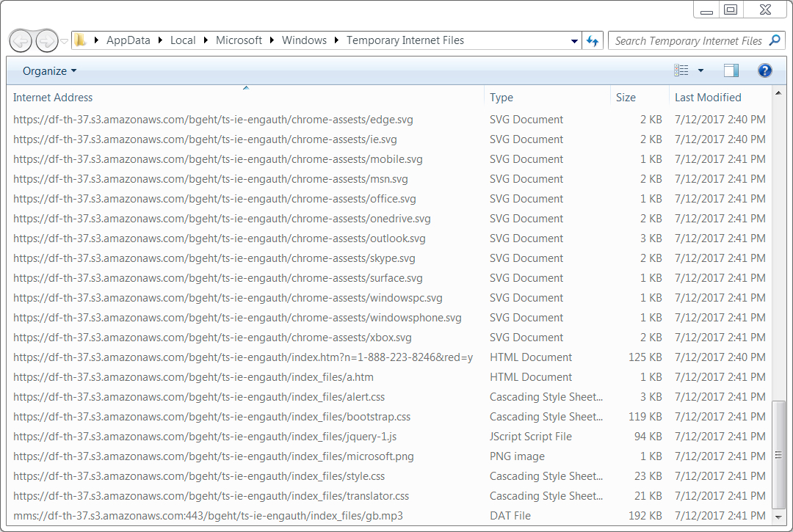Viewport: 793px width, 532px height.
Task: Select Windows in the address breadcrumb
Action: [304, 40]
